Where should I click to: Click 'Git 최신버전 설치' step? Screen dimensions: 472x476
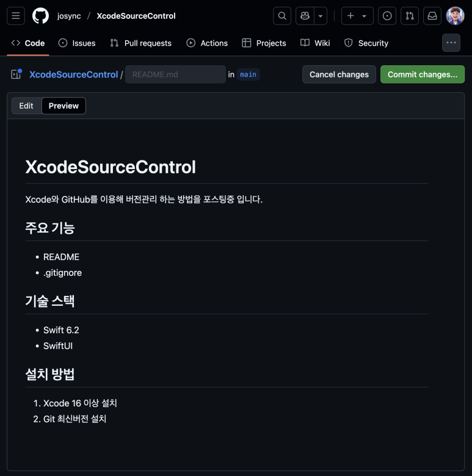(74, 419)
